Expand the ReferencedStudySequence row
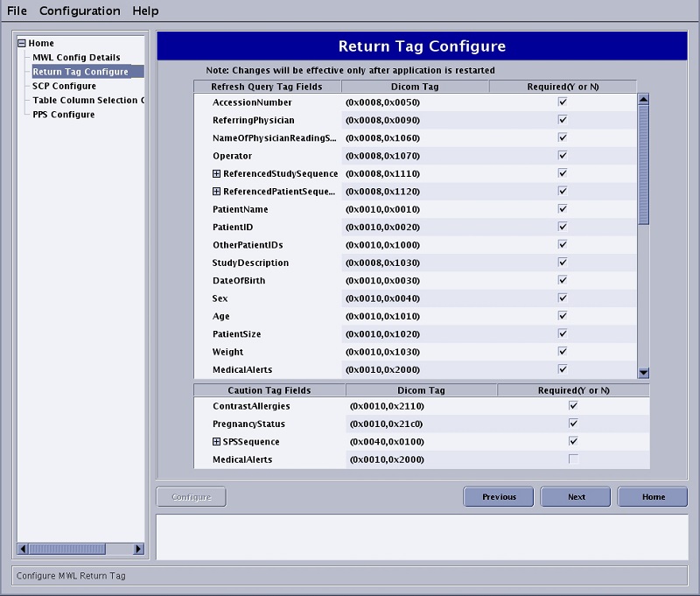700x596 pixels. pos(217,174)
